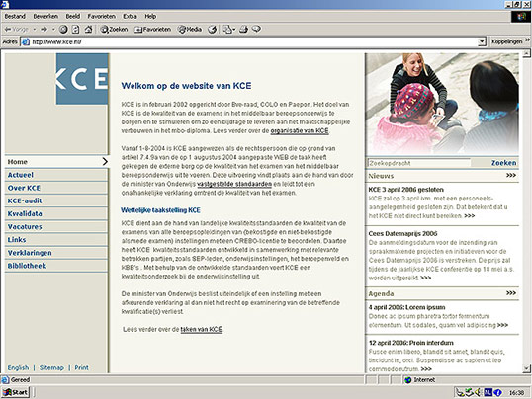The height and width of the screenshot is (399, 532).
Task: Open the Favorieten menu in menu bar
Action: 101,16
